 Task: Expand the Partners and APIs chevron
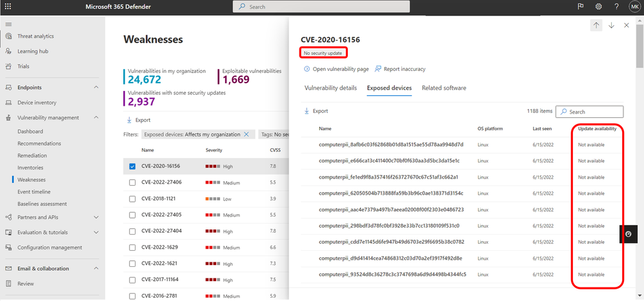[x=96, y=217]
